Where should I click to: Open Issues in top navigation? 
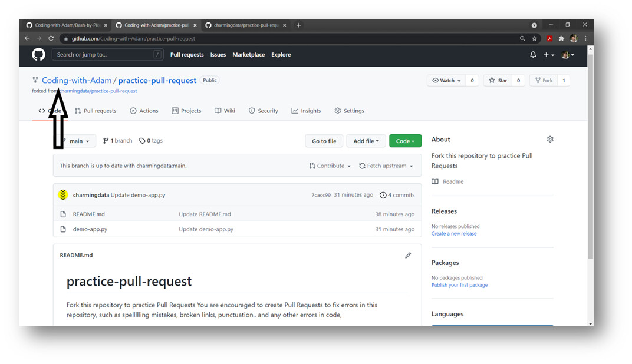[218, 55]
